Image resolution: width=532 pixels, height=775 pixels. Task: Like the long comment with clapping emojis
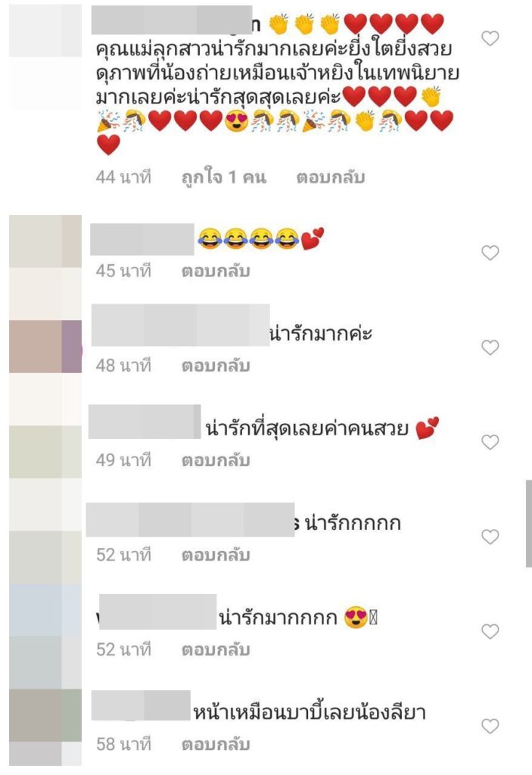490,38
